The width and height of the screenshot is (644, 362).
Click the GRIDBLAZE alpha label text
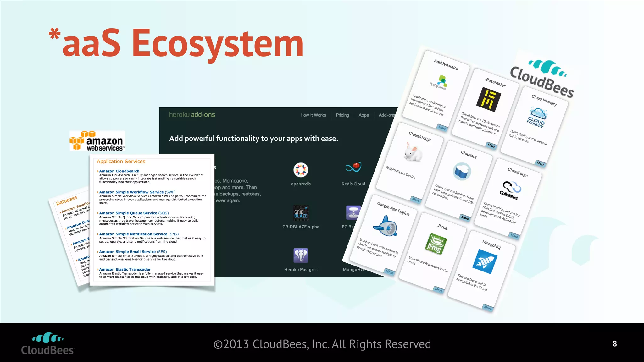[x=301, y=227]
